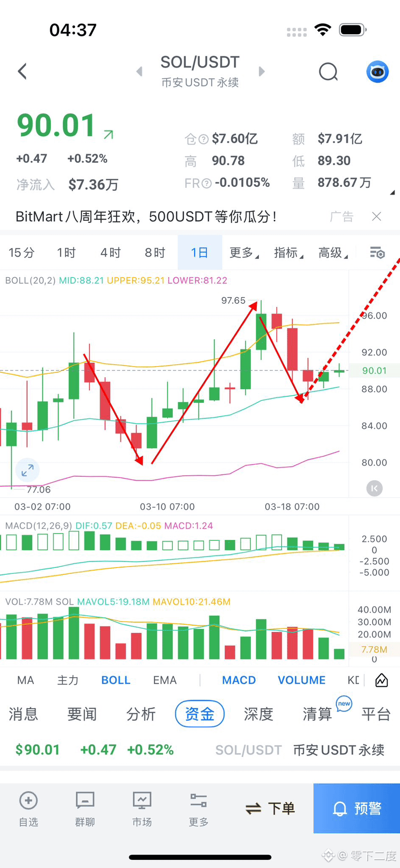The image size is (400, 868).
Task: Expand the 高级 advanced dropdown
Action: (x=333, y=253)
